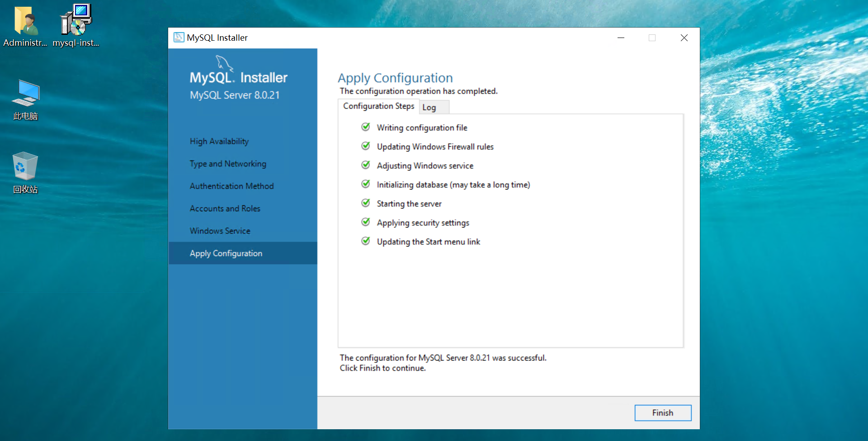The image size is (868, 441).
Task: Open Accounts and Roles sidebar step
Action: point(225,209)
